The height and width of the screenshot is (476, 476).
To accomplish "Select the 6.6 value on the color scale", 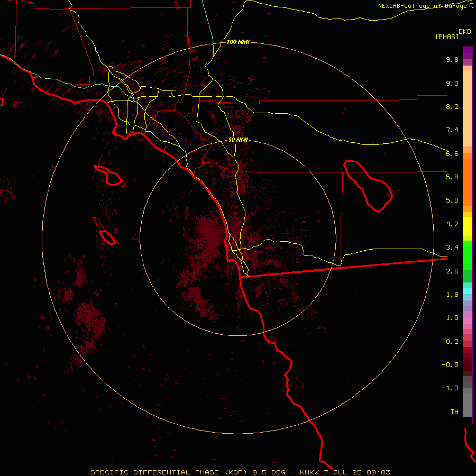I will click(452, 153).
